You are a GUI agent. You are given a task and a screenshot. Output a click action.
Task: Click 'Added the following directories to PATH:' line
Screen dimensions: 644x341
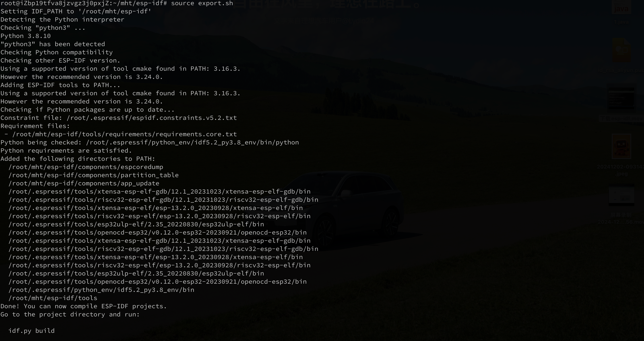(x=78, y=159)
